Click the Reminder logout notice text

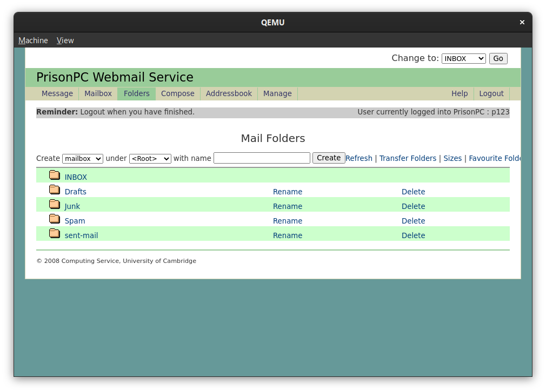115,112
